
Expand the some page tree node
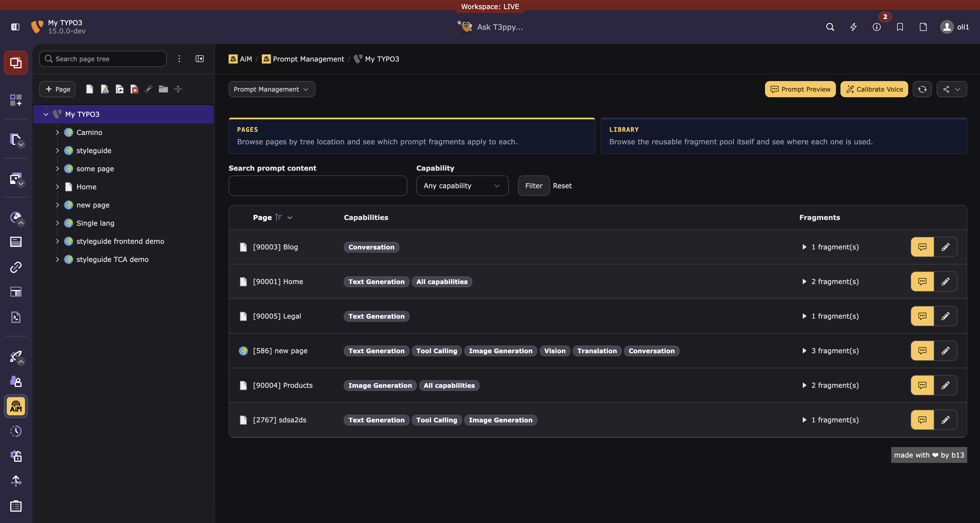(x=58, y=169)
